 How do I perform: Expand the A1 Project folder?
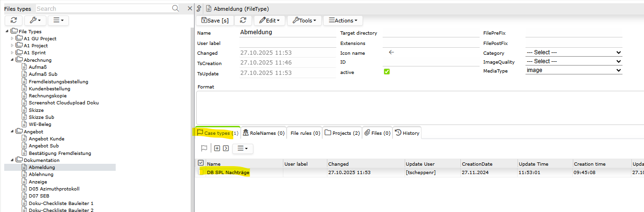coord(13,45)
